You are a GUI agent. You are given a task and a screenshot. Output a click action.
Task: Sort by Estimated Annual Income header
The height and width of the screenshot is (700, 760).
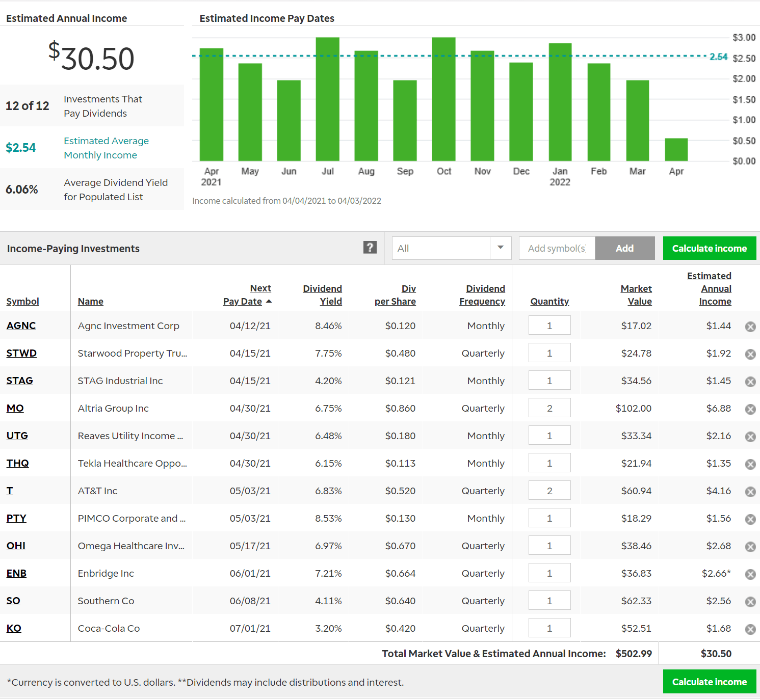click(709, 288)
